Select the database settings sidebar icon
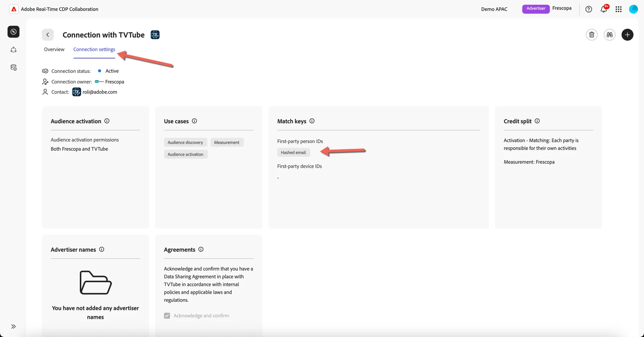Screen dimensions: 644x337 pyautogui.click(x=13, y=67)
